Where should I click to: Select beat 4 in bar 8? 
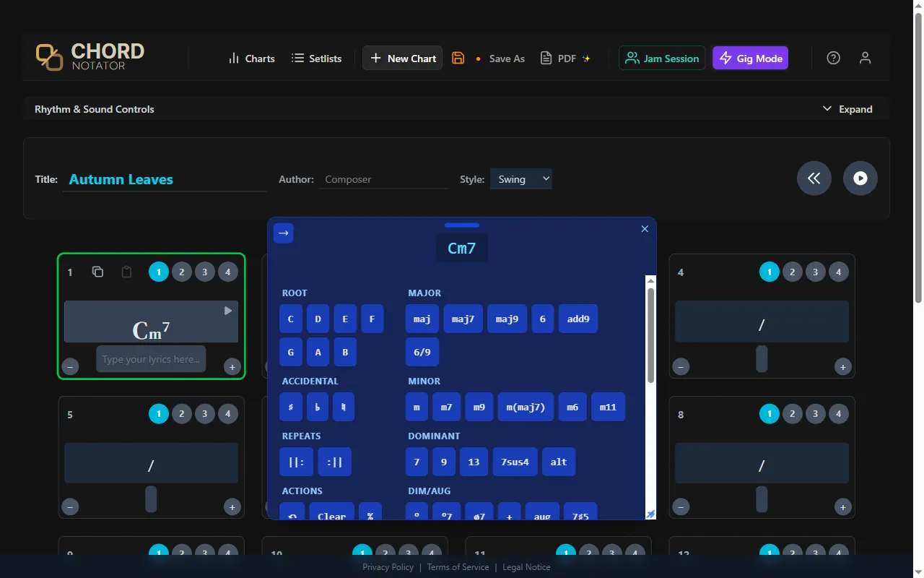pos(838,413)
